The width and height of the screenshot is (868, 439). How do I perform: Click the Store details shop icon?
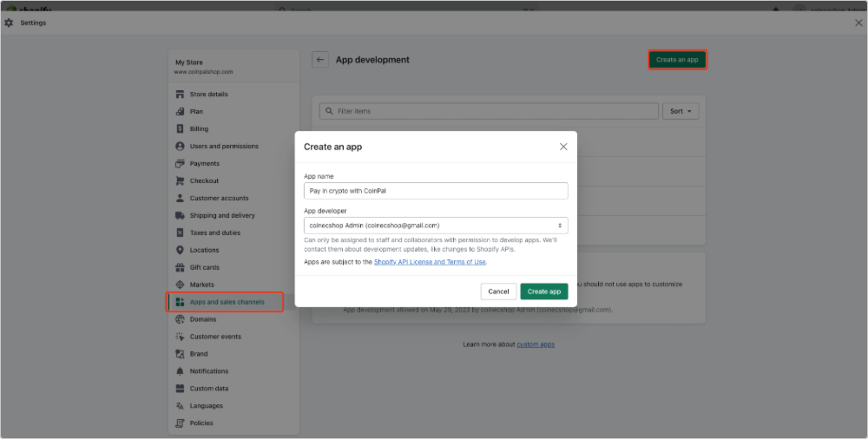coord(180,94)
